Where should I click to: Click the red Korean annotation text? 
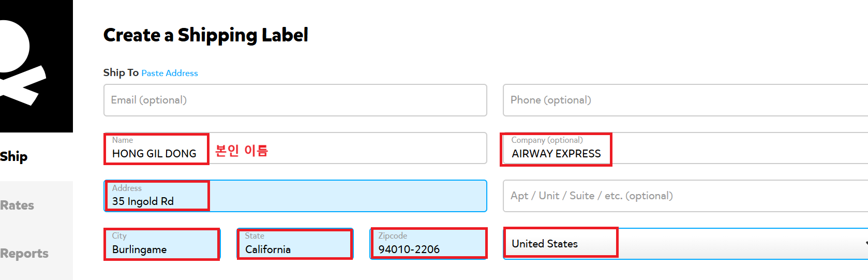tap(242, 151)
